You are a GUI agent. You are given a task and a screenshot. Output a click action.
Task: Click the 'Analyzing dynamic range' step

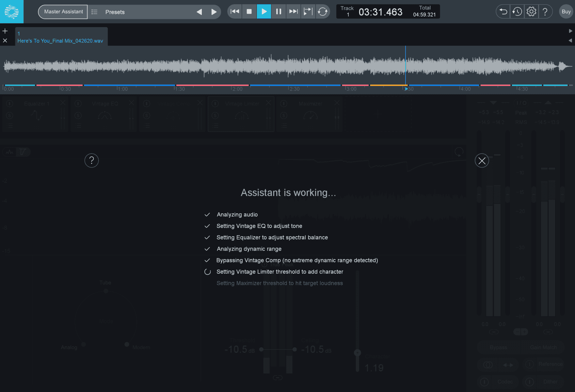coord(249,249)
